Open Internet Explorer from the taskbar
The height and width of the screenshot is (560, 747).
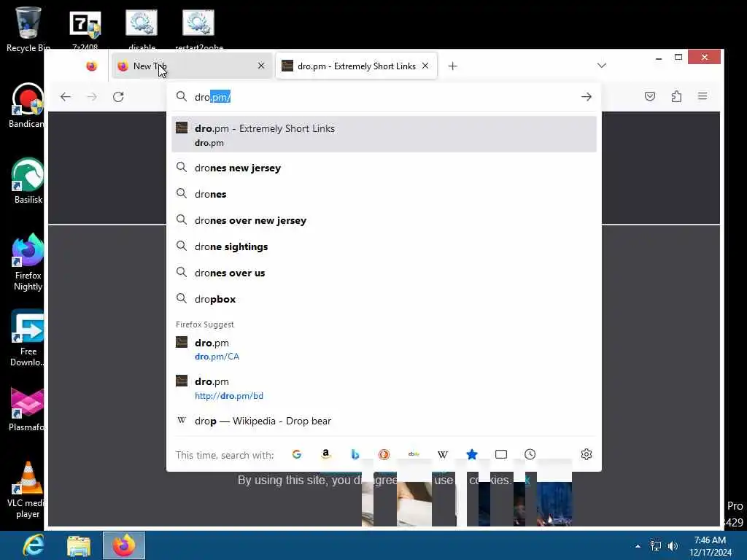click(x=34, y=545)
